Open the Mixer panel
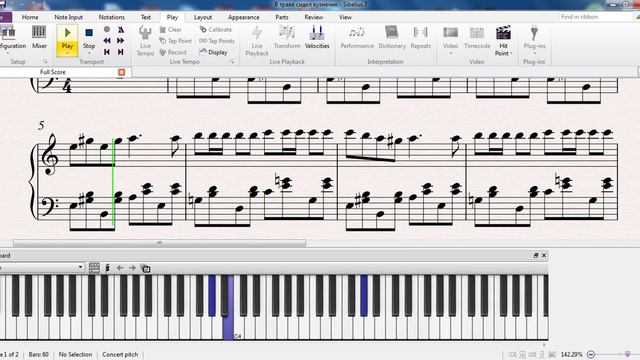The image size is (640, 360). [39, 38]
